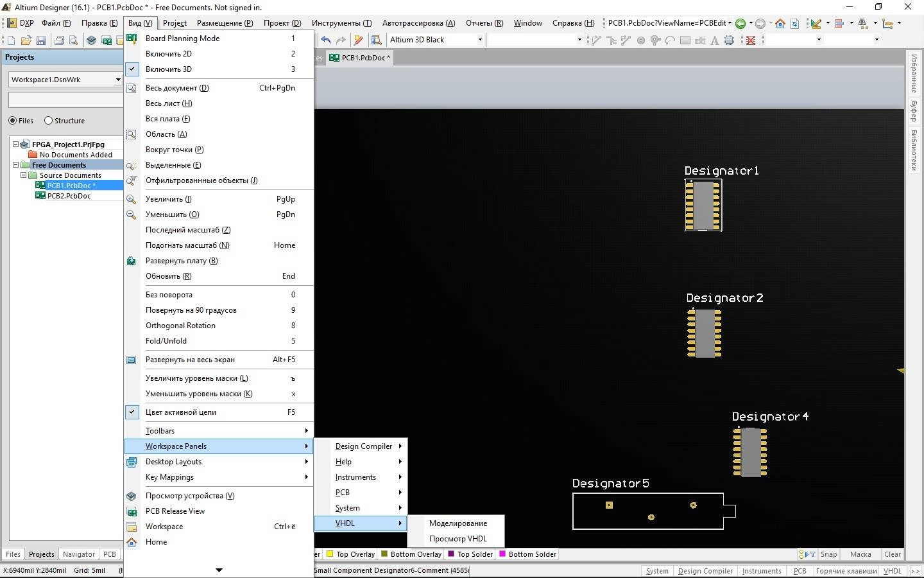Select the Structure radio button

click(48, 121)
